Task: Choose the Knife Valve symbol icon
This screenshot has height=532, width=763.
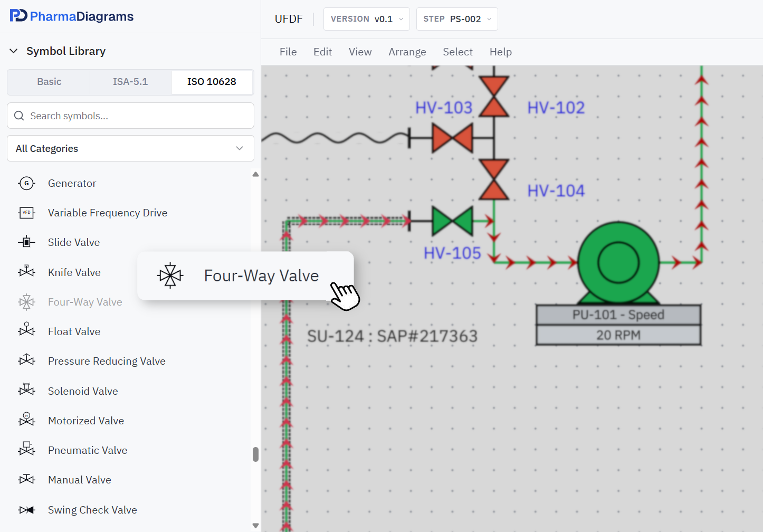Action: point(26,272)
